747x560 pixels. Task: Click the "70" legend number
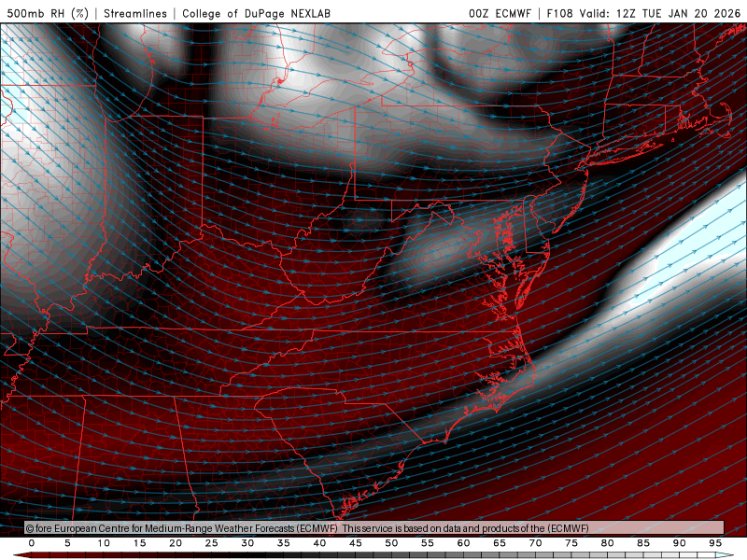coord(535,543)
